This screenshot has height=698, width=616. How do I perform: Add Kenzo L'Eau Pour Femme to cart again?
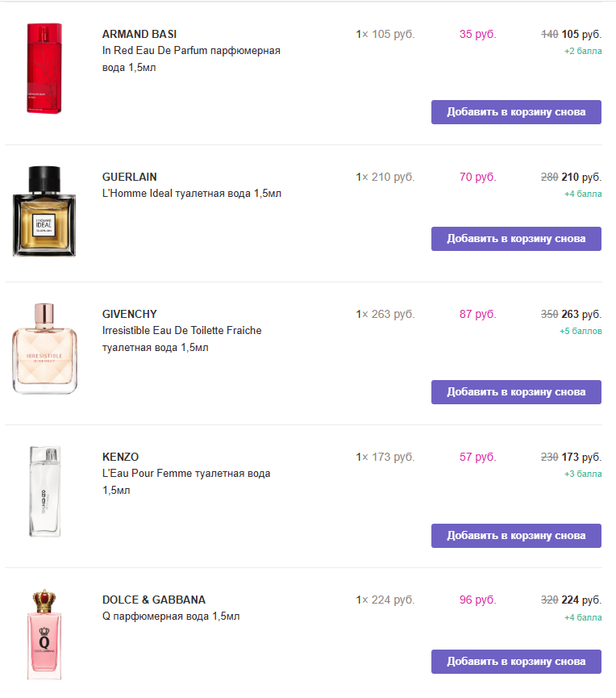click(x=516, y=535)
